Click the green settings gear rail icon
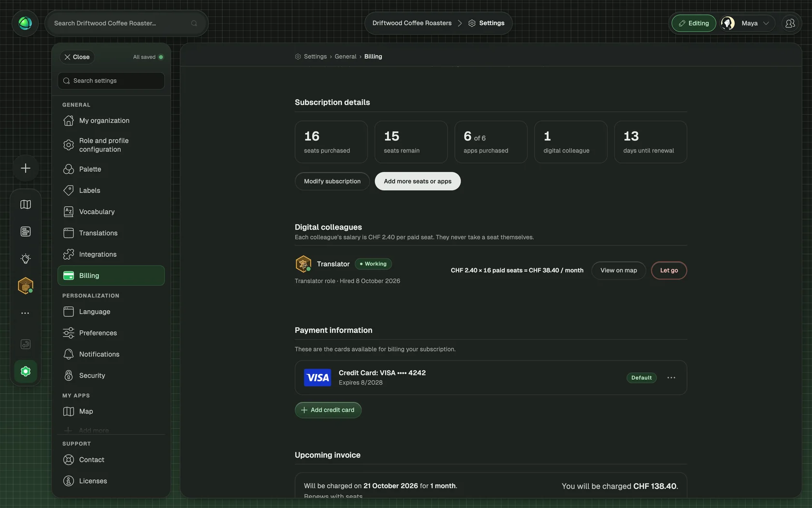The height and width of the screenshot is (508, 812). pyautogui.click(x=26, y=371)
